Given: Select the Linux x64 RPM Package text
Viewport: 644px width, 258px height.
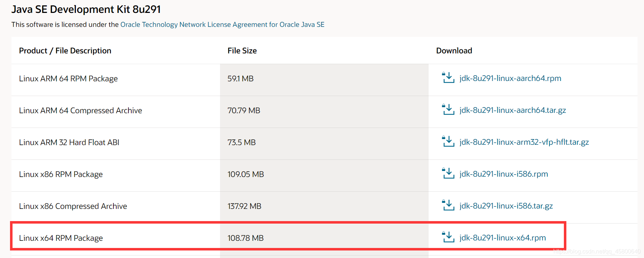Looking at the screenshot, I should [x=61, y=238].
